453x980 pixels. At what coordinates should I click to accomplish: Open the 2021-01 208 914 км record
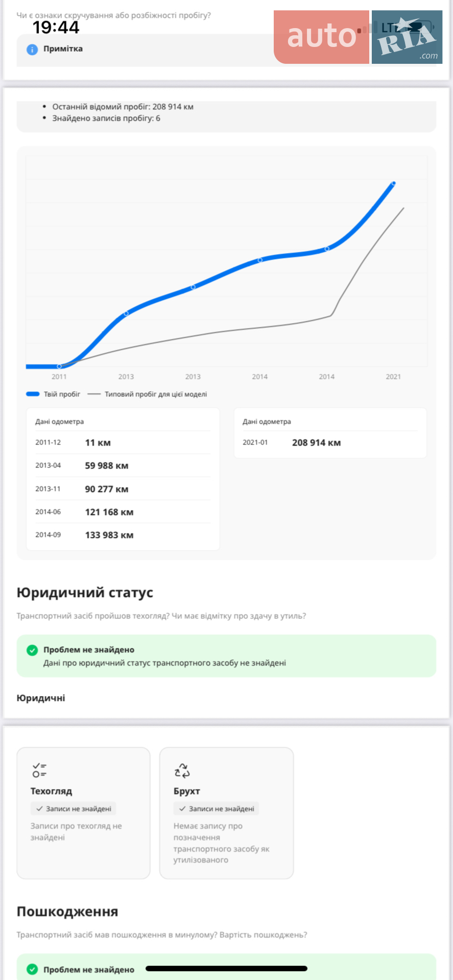pyautogui.click(x=330, y=443)
